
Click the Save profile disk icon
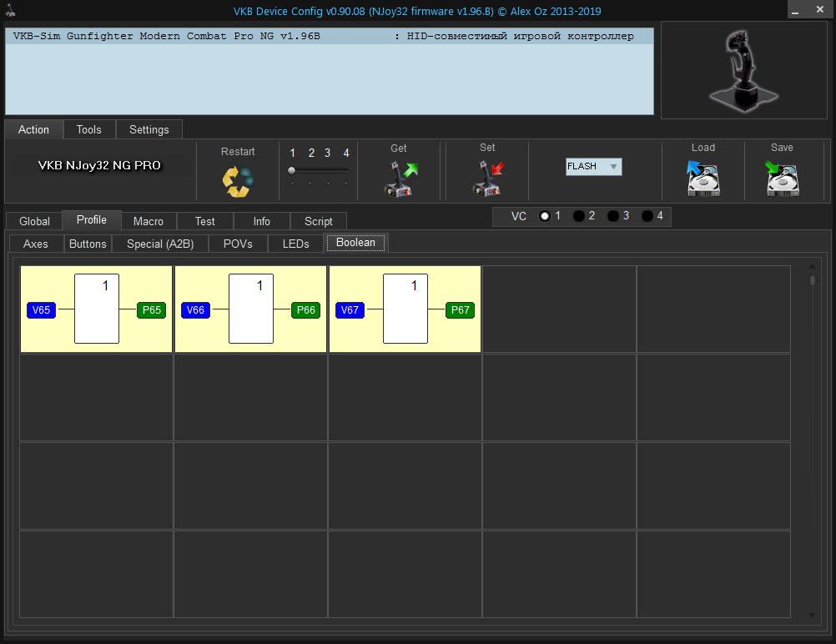(782, 178)
